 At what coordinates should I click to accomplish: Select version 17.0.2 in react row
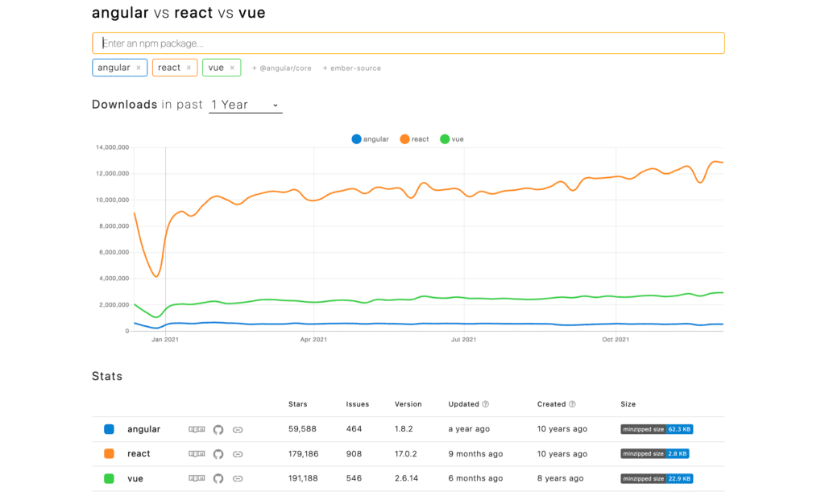pyautogui.click(x=406, y=453)
